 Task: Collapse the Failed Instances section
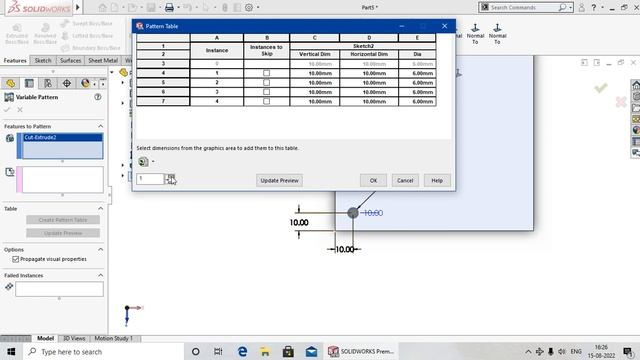click(x=100, y=276)
